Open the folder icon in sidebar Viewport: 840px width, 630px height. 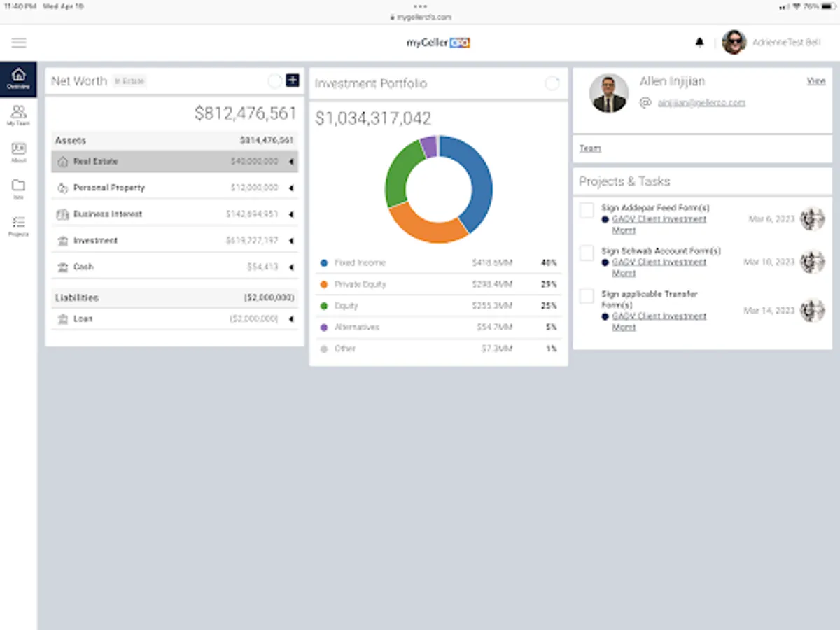pyautogui.click(x=18, y=188)
